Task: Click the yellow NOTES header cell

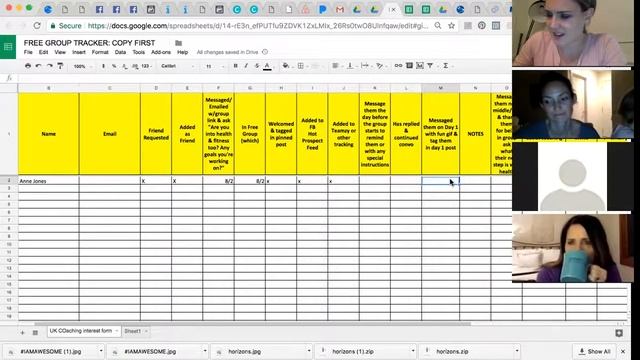Action: click(x=475, y=134)
